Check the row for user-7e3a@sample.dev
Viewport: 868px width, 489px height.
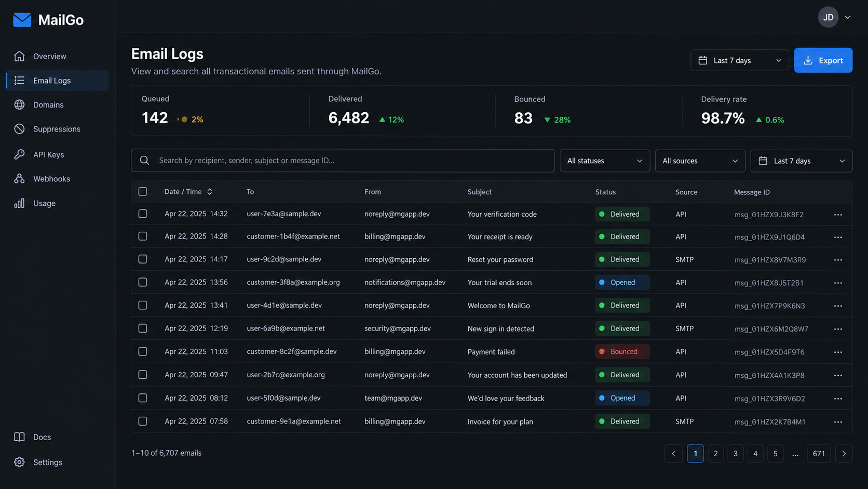tap(143, 214)
